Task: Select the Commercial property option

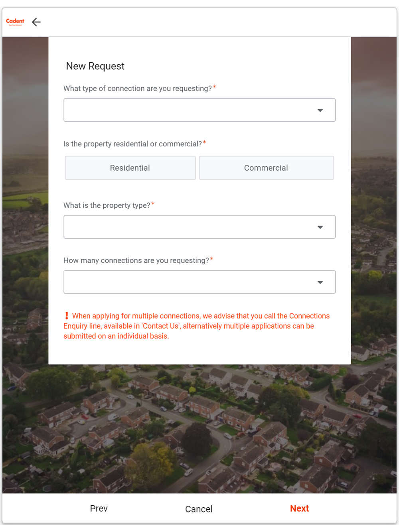Action: tap(266, 168)
